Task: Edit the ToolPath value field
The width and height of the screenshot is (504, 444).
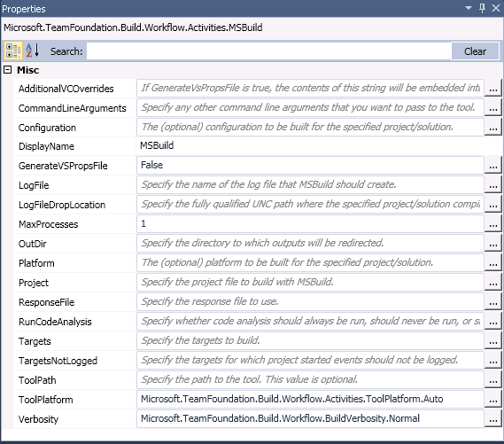Action: tap(310, 379)
